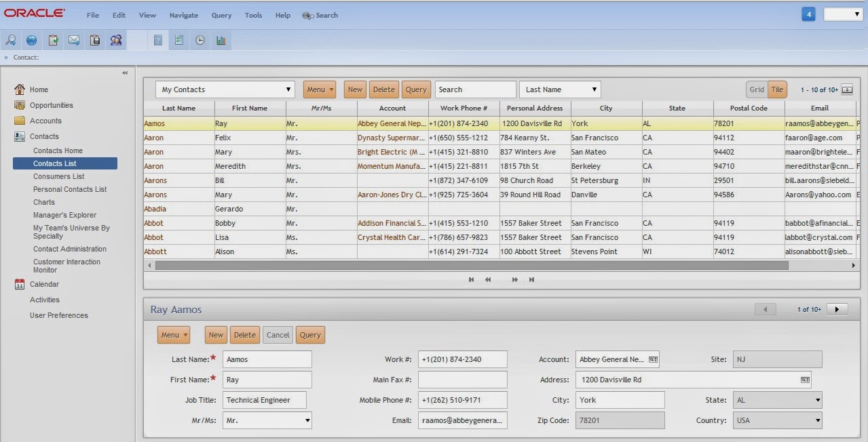Open Account pick icon in form
The image size is (868, 442).
click(653, 359)
